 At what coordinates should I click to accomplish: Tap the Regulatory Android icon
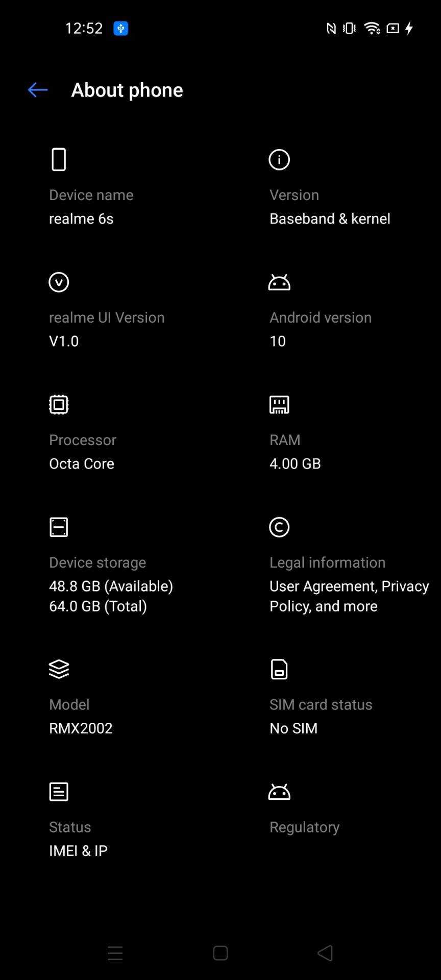click(x=279, y=792)
